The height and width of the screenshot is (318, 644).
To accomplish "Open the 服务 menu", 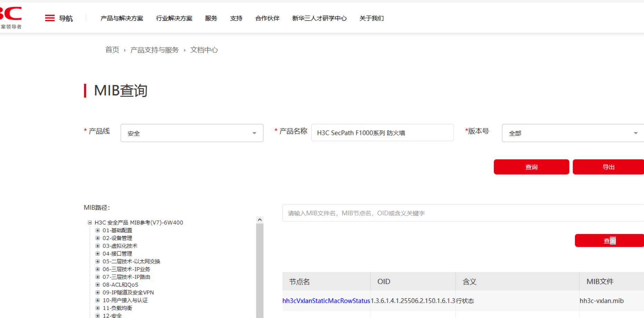I will pos(211,18).
